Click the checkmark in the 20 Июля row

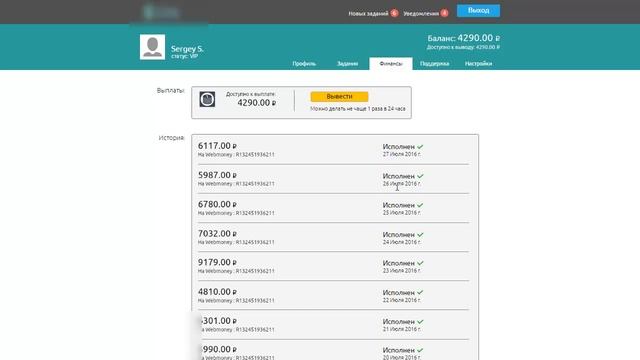point(420,350)
